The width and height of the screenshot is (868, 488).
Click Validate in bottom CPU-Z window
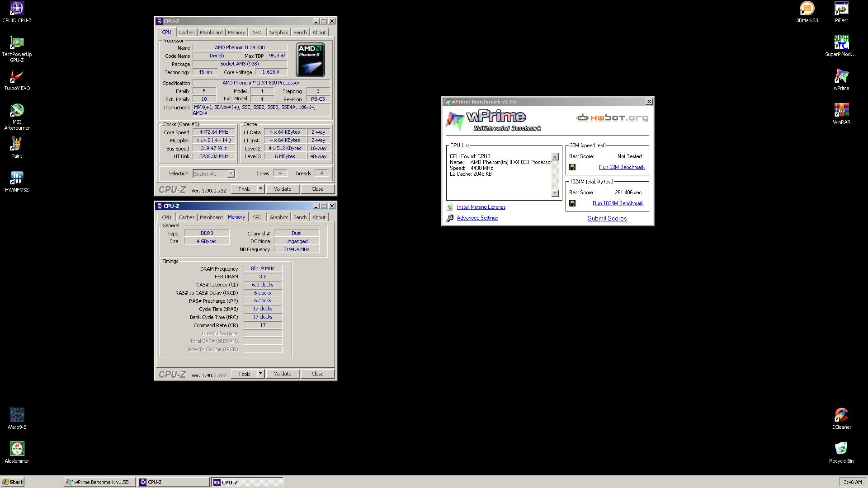283,374
